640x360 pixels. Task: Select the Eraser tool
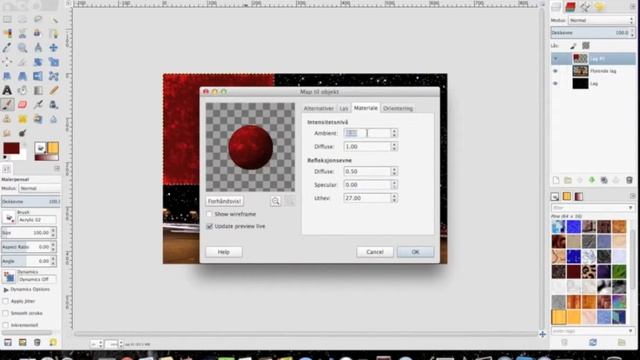point(22,104)
